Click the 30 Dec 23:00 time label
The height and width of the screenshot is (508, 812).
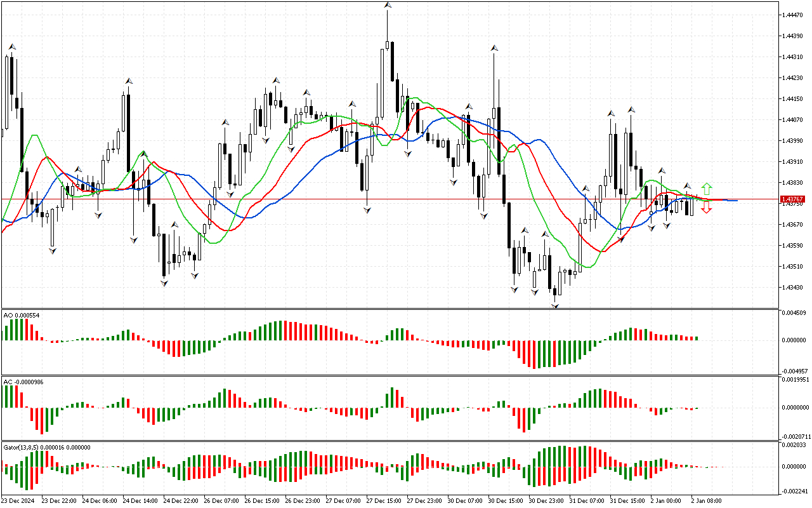point(546,501)
